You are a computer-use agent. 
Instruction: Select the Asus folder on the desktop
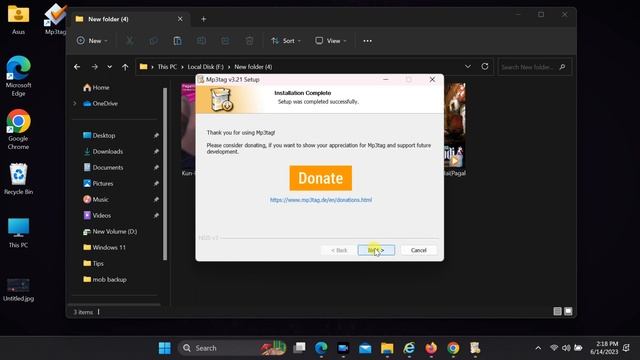click(x=18, y=20)
